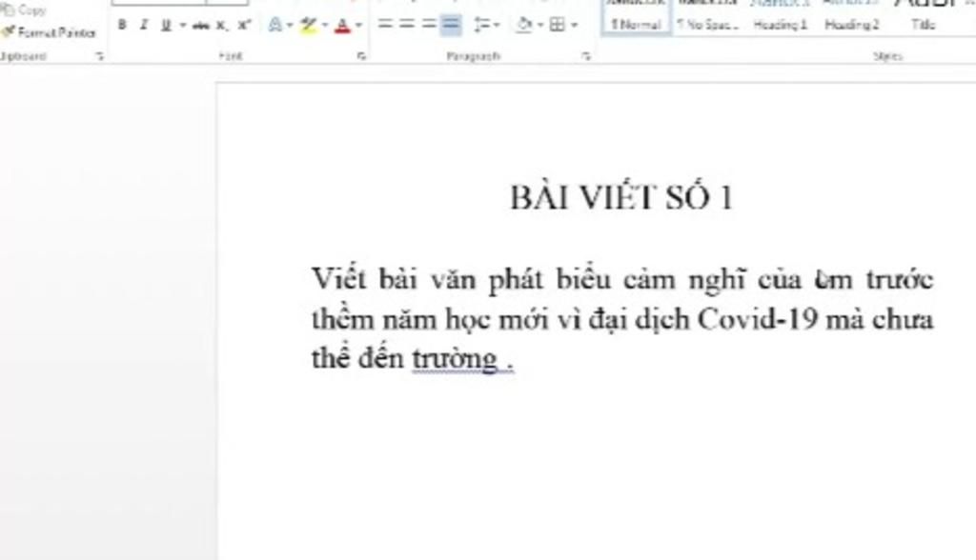This screenshot has width=976, height=560.
Task: Expand Shading color dropdown arrow
Action: [539, 26]
